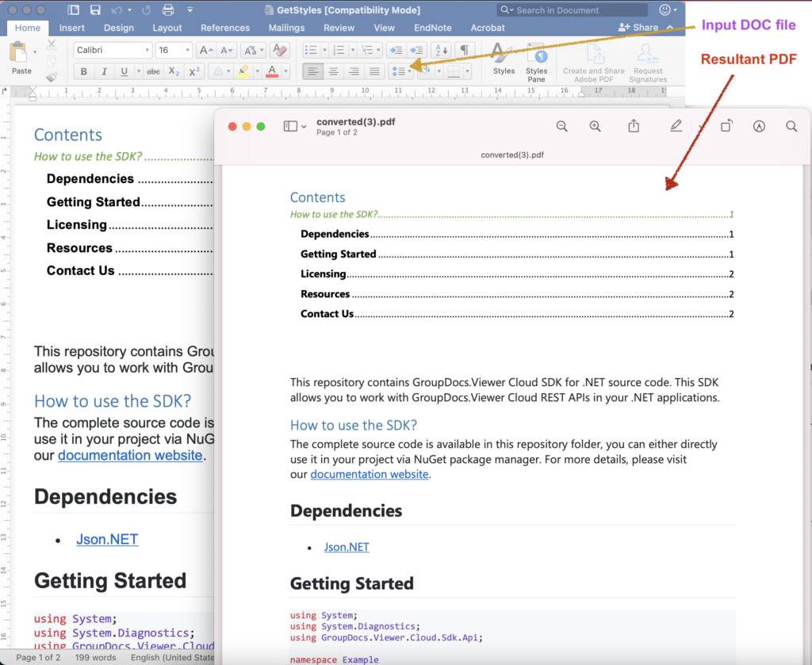The image size is (812, 665).
Task: Undo the last action in Word
Action: [x=117, y=10]
